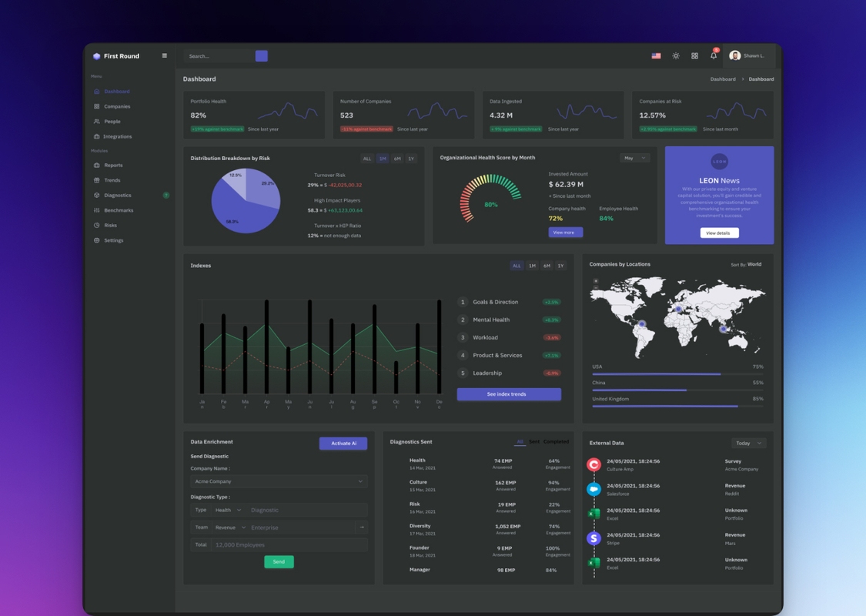Click the US flag language icon
The image size is (866, 616).
tap(656, 55)
